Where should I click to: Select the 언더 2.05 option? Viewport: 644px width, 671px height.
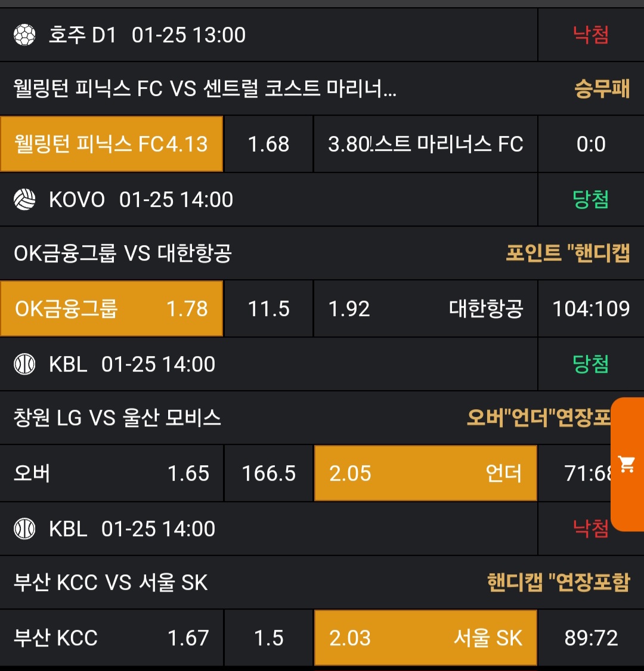click(425, 474)
